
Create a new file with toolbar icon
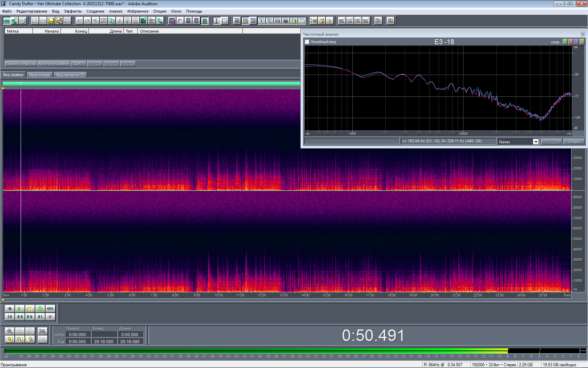pos(35,21)
